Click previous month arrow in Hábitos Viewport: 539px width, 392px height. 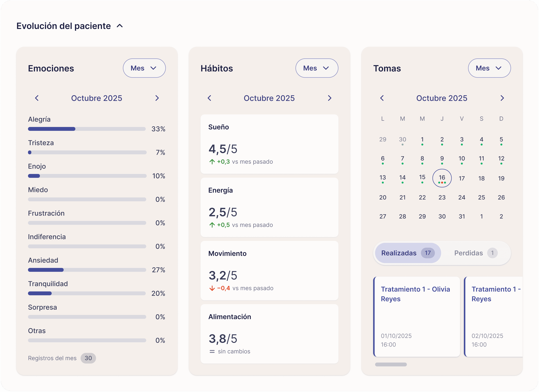point(209,98)
